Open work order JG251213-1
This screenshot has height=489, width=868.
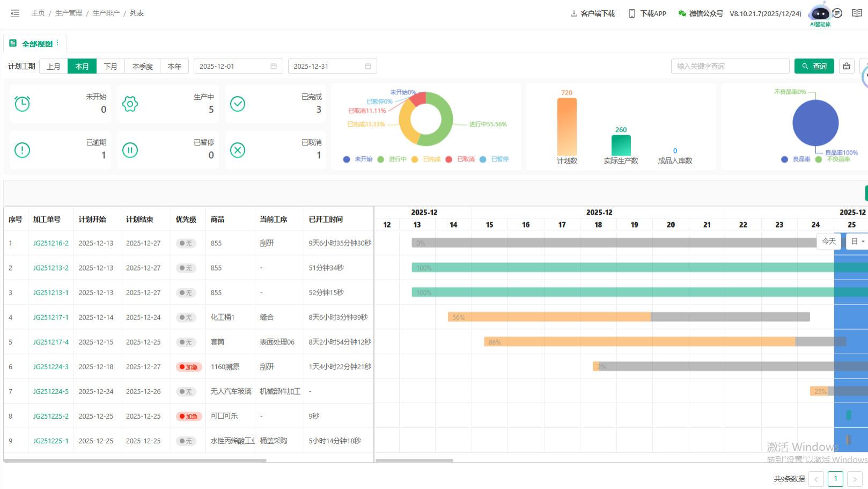pos(51,293)
